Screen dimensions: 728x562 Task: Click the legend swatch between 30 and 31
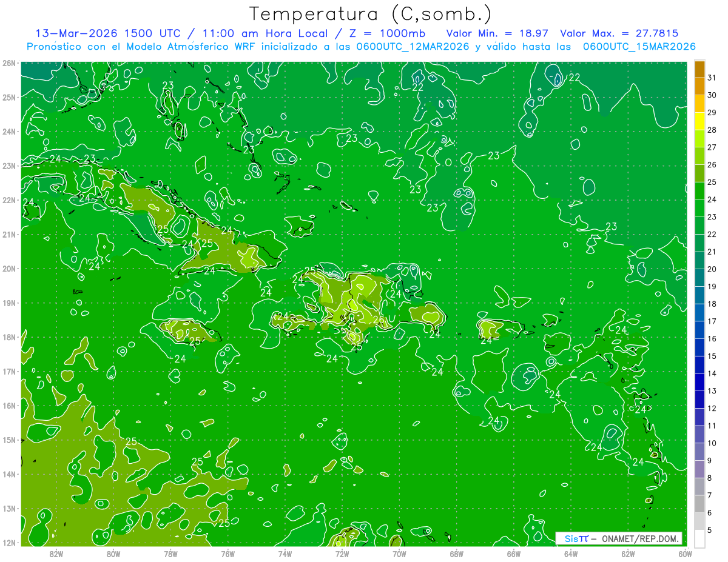(x=699, y=86)
